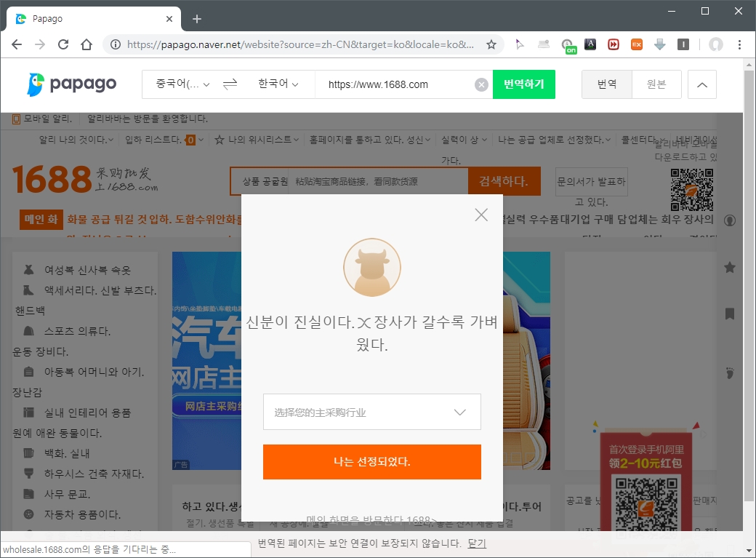Click the orange 검색하다 search button

(504, 181)
